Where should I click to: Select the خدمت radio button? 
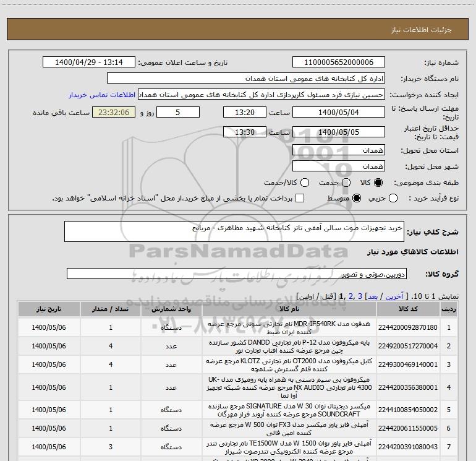click(x=346, y=183)
